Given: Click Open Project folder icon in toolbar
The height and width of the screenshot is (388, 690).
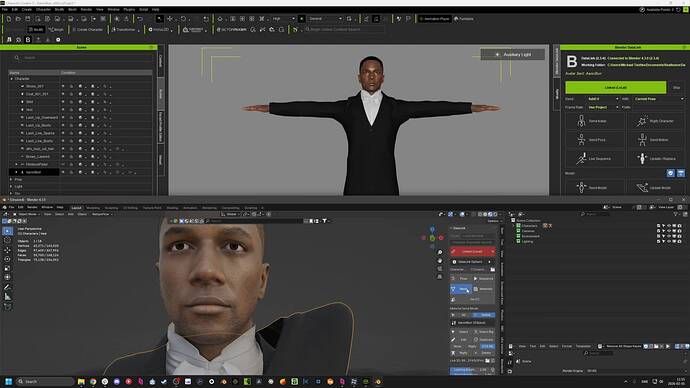Looking at the screenshot, I should (x=18, y=19).
